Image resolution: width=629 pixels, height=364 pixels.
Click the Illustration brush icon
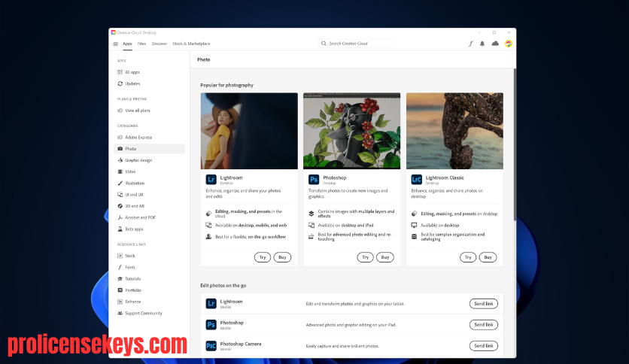120,184
